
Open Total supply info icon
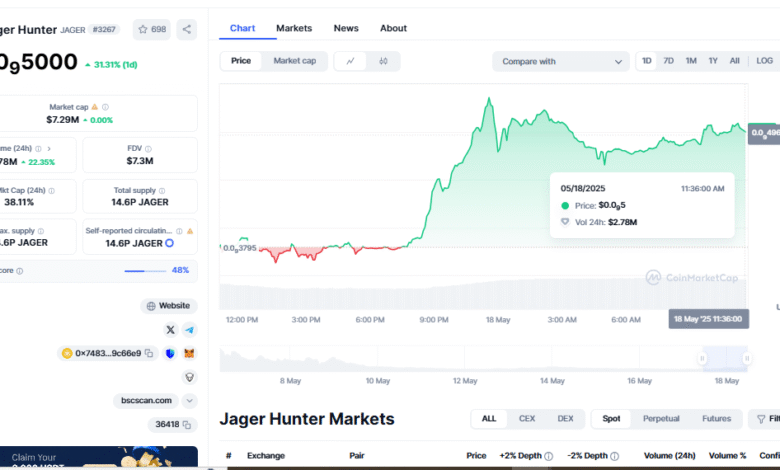point(162,190)
